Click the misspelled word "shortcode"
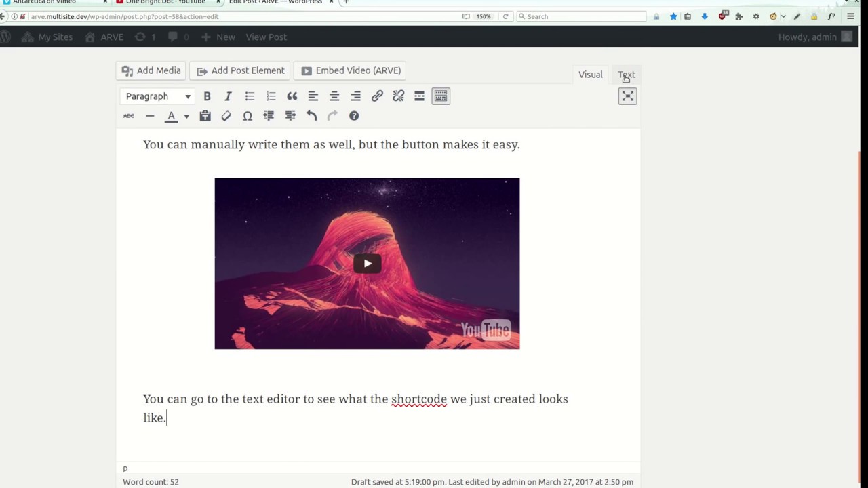 click(419, 399)
